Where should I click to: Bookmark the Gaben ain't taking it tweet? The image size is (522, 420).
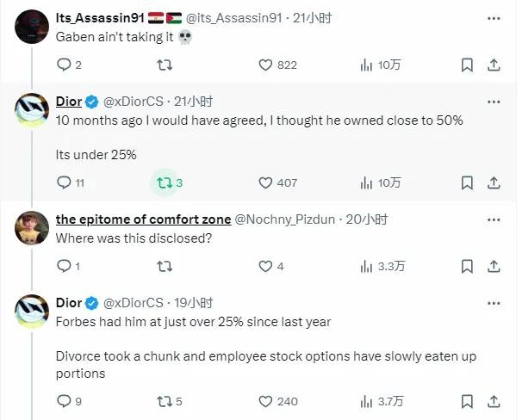[x=466, y=65]
